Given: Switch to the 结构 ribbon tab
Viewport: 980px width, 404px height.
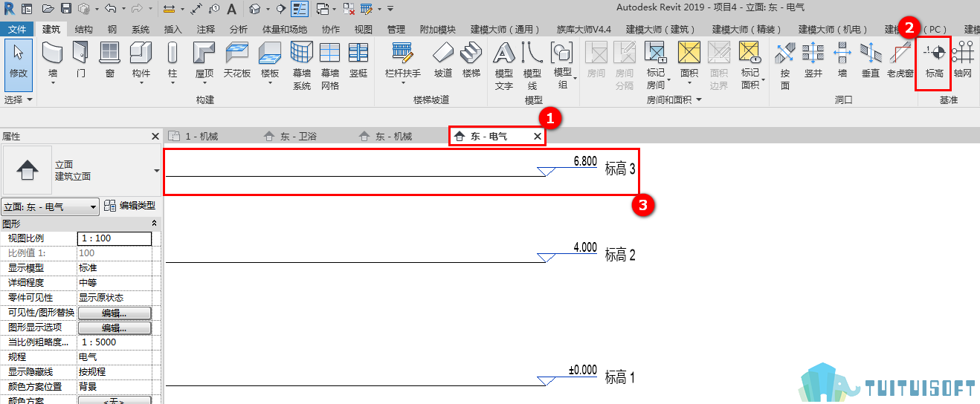Looking at the screenshot, I should pyautogui.click(x=84, y=29).
